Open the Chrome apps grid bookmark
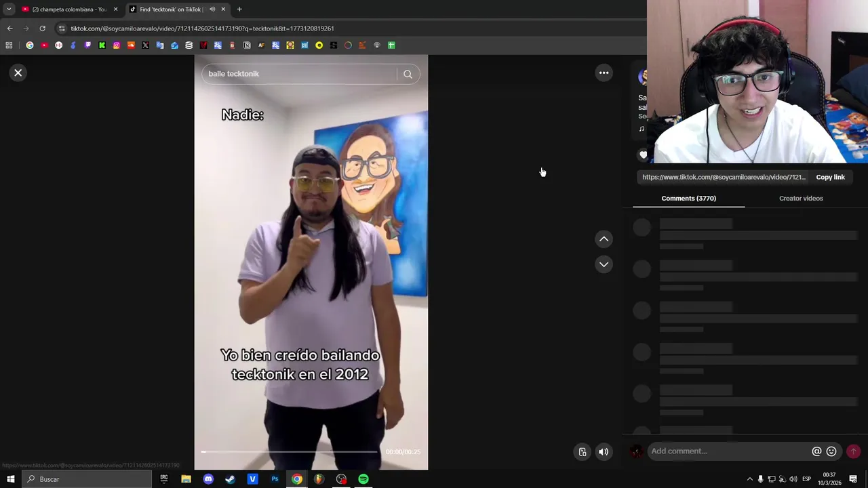This screenshot has height=488, width=868. click(9, 45)
